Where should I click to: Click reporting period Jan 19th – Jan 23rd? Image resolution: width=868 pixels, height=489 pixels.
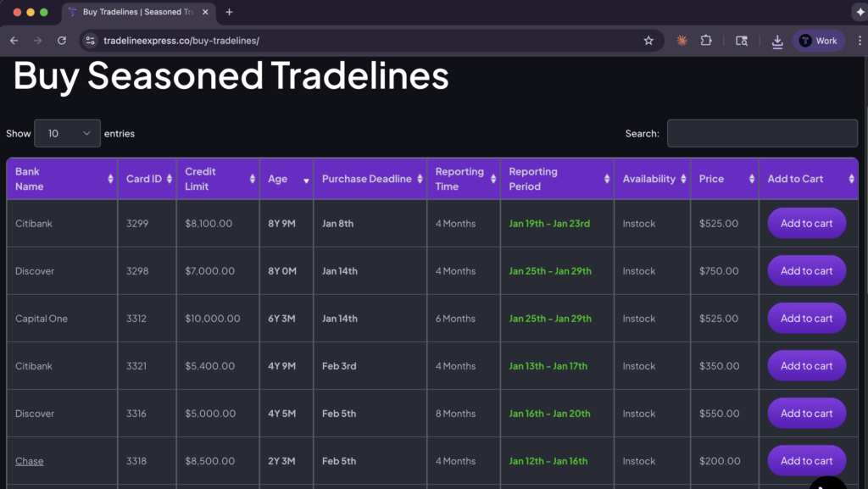click(549, 224)
